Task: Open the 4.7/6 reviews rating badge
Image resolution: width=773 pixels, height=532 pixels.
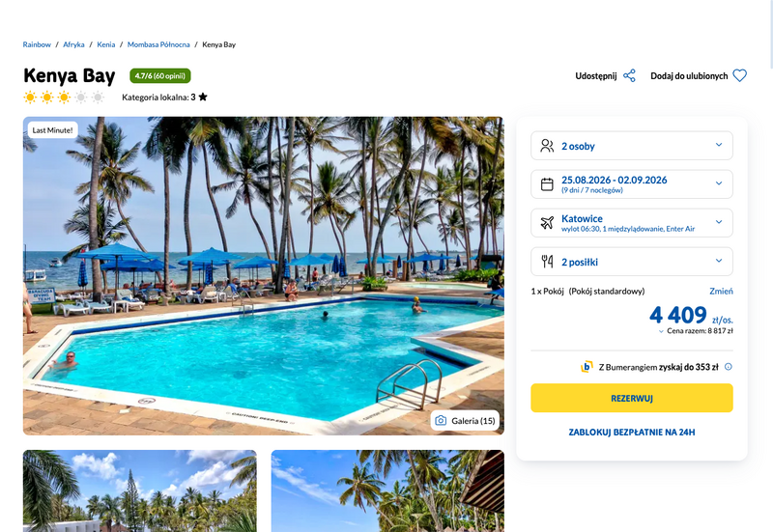Action: tap(160, 76)
